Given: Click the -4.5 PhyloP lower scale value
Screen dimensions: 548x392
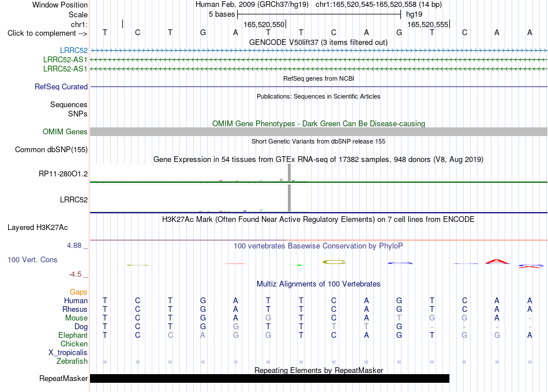Looking at the screenshot, I should pyautogui.click(x=75, y=274).
